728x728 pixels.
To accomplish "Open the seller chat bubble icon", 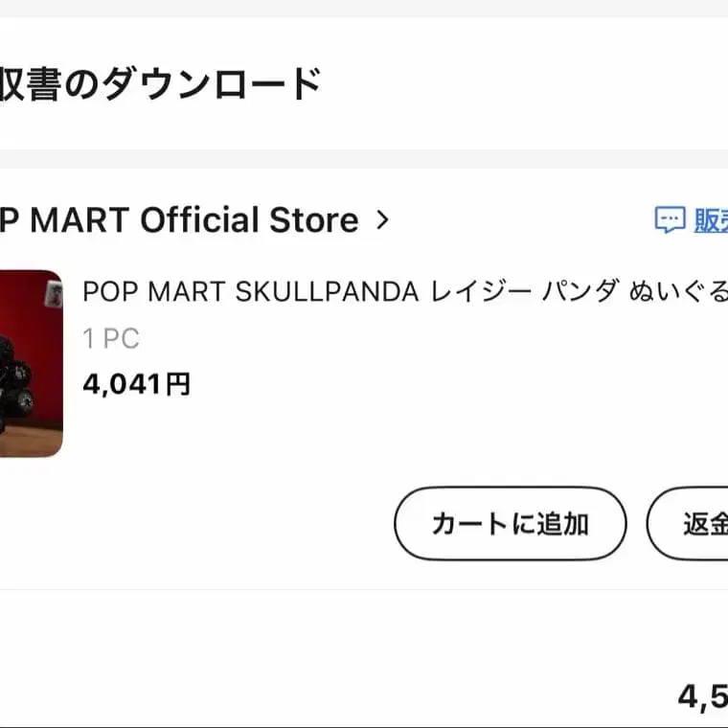I will [670, 220].
